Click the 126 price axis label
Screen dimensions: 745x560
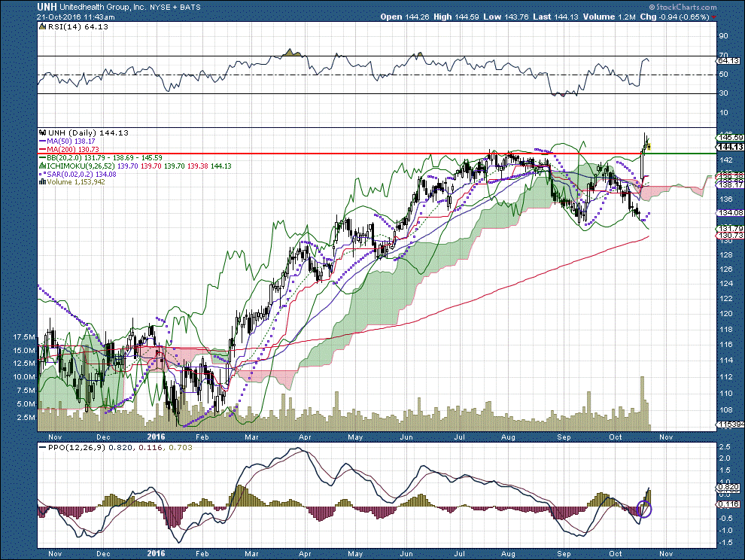coord(725,269)
